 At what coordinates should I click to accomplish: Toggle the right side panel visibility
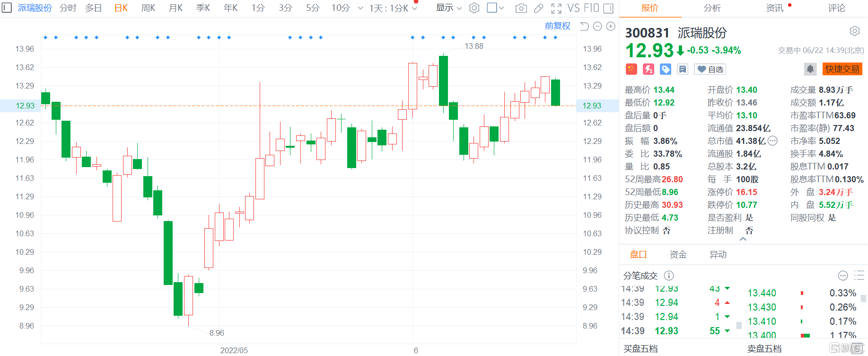[x=609, y=8]
